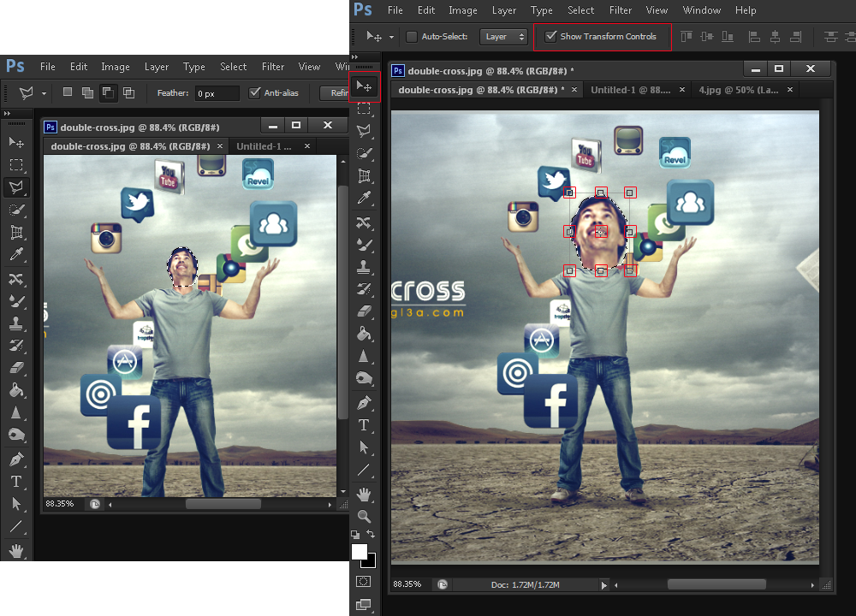Click horizontal scrollbar thumb in right window
856x616 pixels.
pyautogui.click(x=716, y=584)
